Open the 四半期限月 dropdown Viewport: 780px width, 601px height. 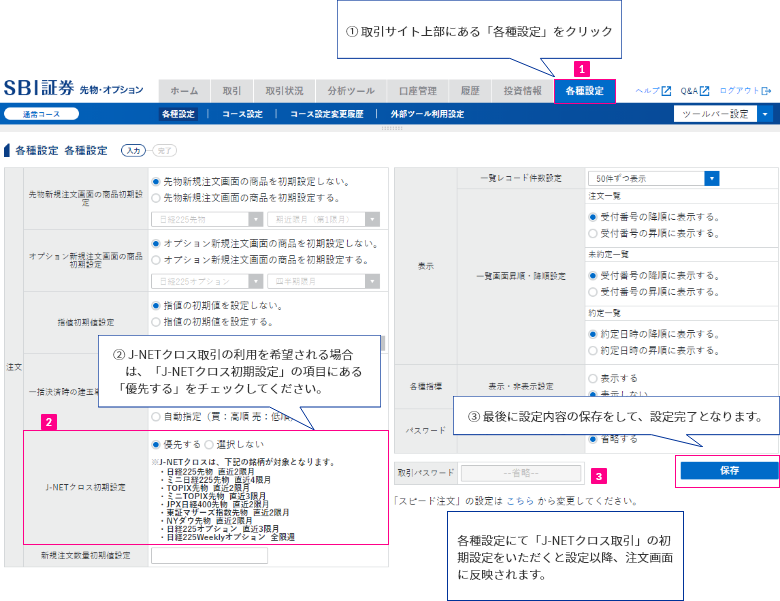(x=323, y=282)
